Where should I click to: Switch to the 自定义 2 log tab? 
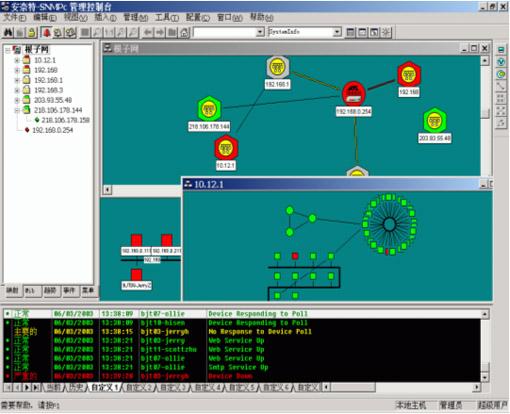click(139, 387)
